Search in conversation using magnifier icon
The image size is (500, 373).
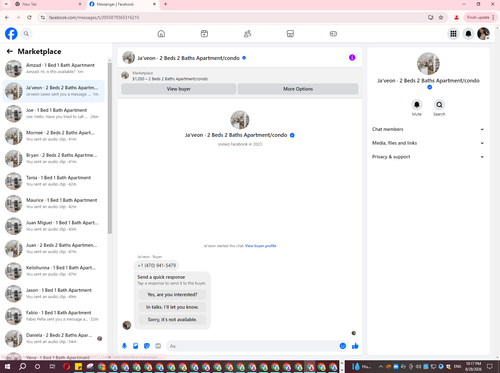point(439,105)
